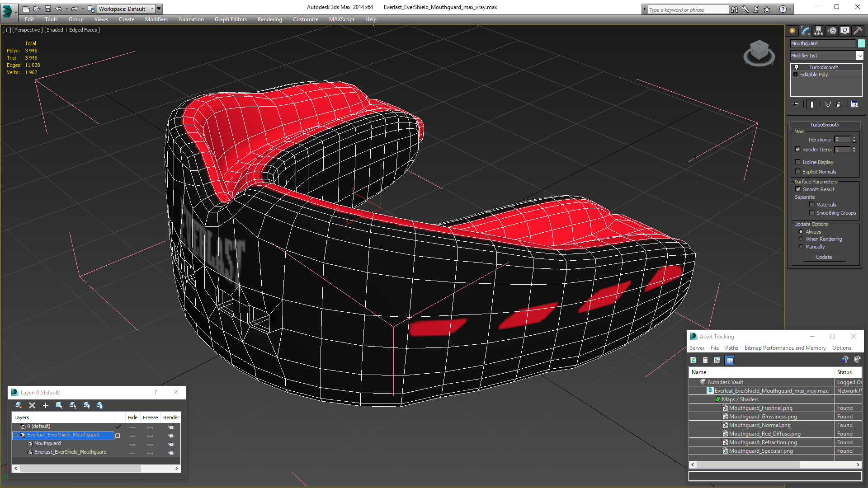Image resolution: width=868 pixels, height=488 pixels.
Task: Click delete layer X icon
Action: [32, 405]
